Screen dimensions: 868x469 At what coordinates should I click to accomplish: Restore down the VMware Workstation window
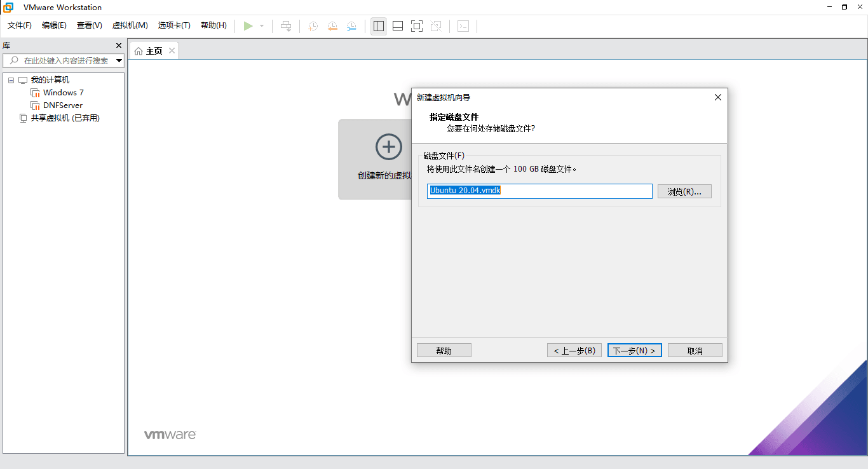point(844,7)
